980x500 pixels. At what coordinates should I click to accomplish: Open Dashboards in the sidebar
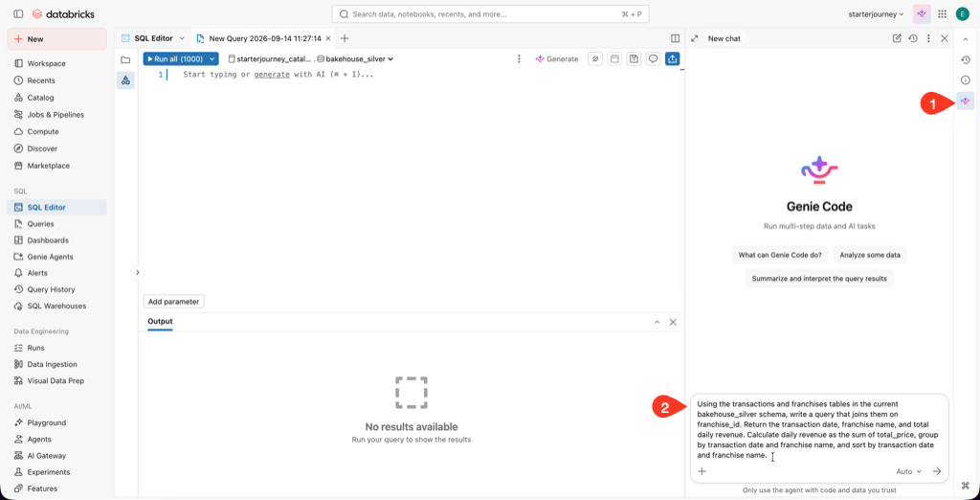pos(56,240)
